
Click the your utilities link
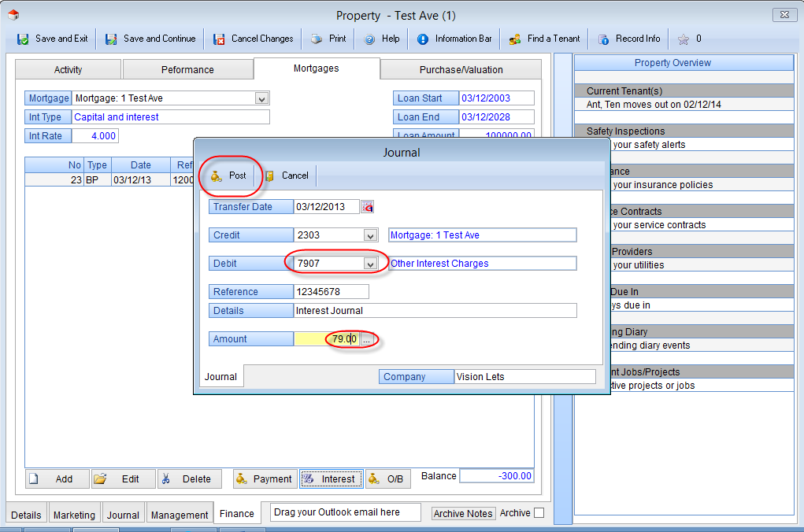[x=639, y=265]
